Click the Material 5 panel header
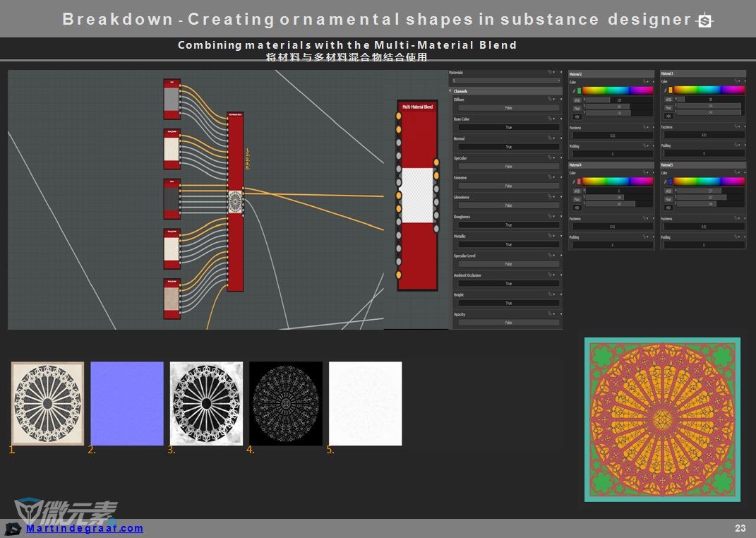This screenshot has height=538, width=756. coord(703,165)
